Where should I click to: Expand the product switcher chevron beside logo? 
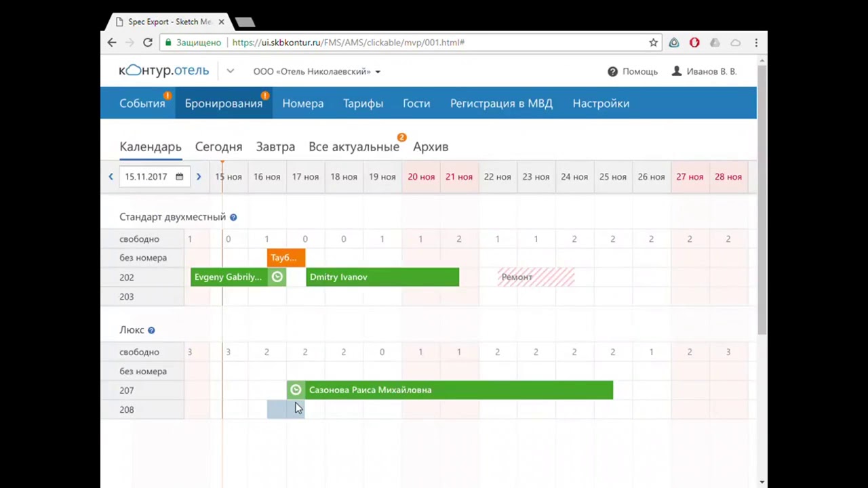[x=230, y=71]
